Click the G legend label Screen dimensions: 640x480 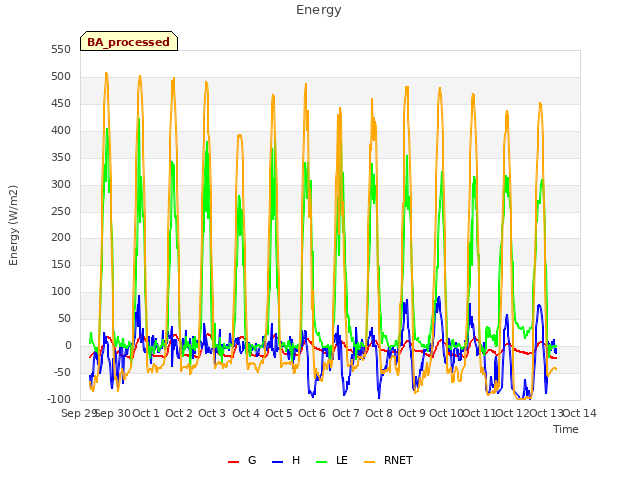252,460
